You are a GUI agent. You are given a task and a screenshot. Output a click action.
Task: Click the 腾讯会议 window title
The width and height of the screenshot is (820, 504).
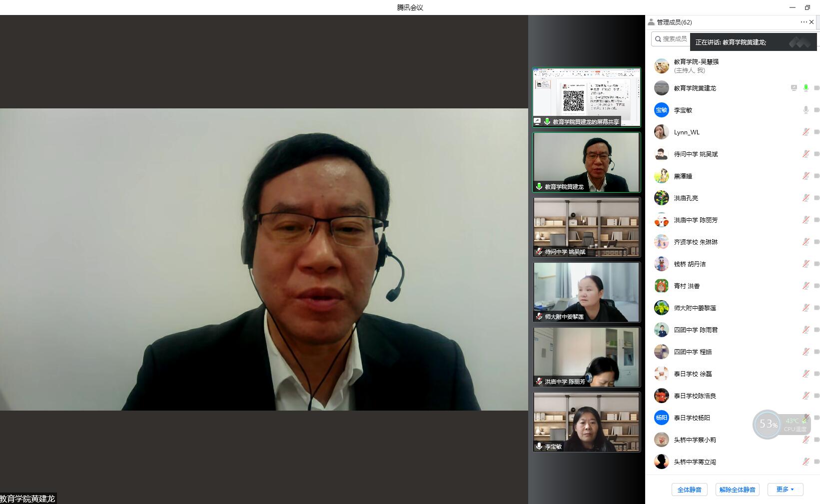[410, 7]
